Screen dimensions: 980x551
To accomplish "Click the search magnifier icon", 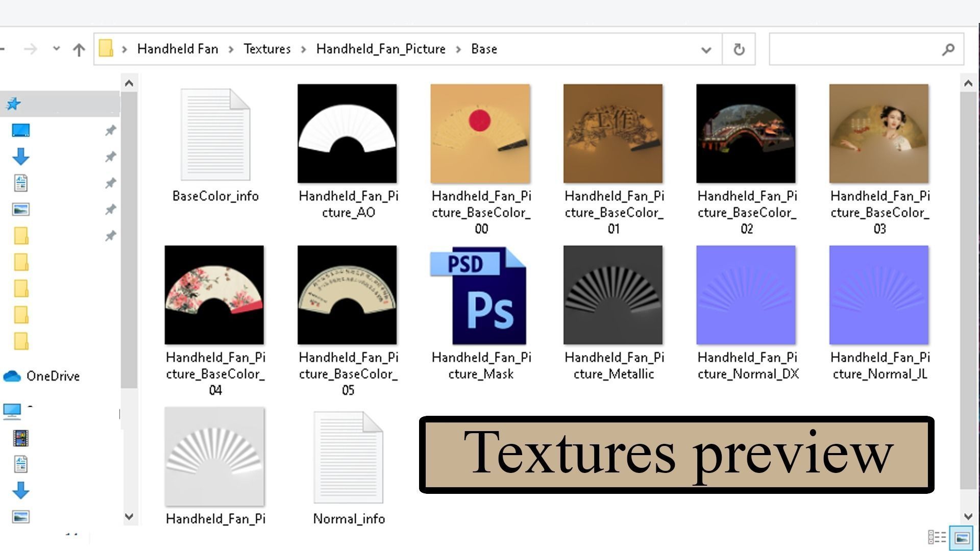I will pos(948,49).
